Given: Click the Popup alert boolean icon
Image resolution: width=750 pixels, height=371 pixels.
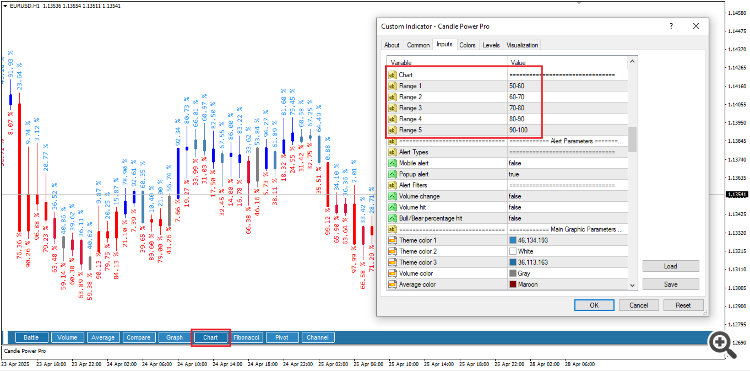Looking at the screenshot, I should click(x=392, y=174).
